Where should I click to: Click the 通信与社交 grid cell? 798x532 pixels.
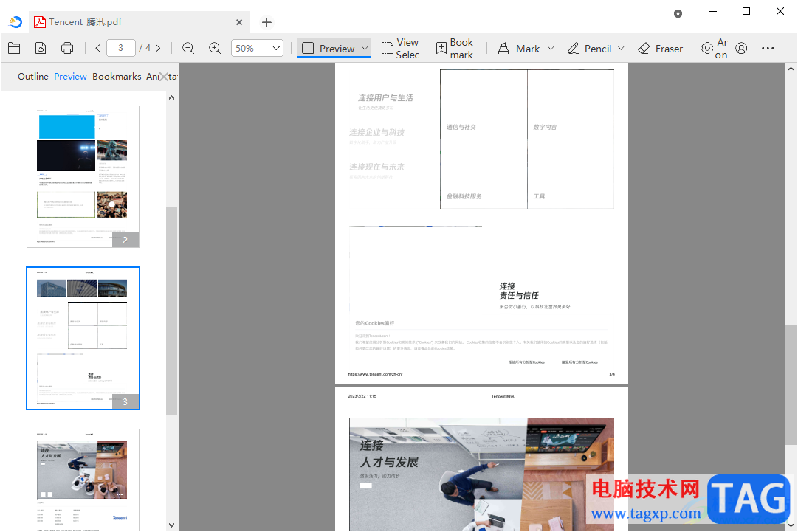pyautogui.click(x=484, y=104)
